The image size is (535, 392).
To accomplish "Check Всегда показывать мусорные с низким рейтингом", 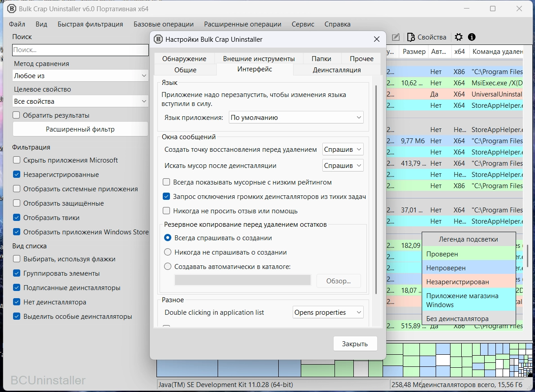I will [x=166, y=182].
